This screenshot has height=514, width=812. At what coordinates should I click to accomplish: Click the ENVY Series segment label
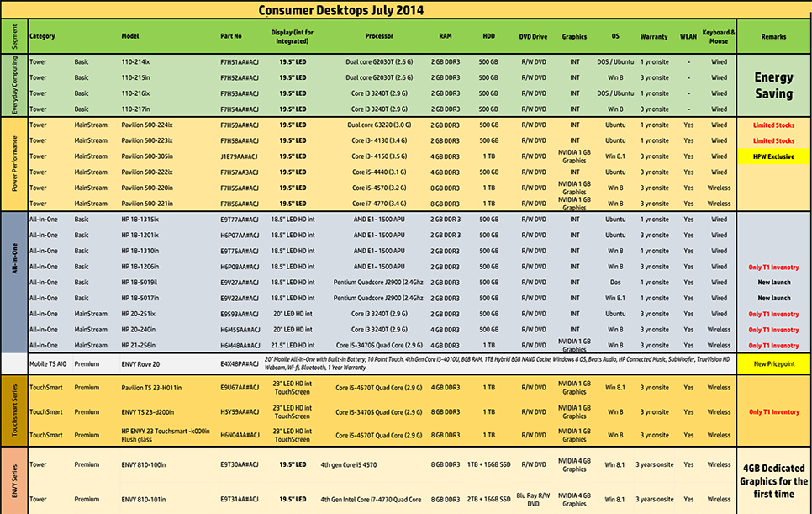pos(14,481)
